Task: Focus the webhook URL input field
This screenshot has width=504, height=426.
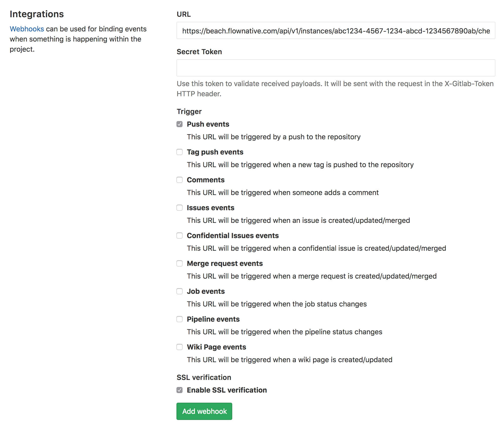Action: 336,31
